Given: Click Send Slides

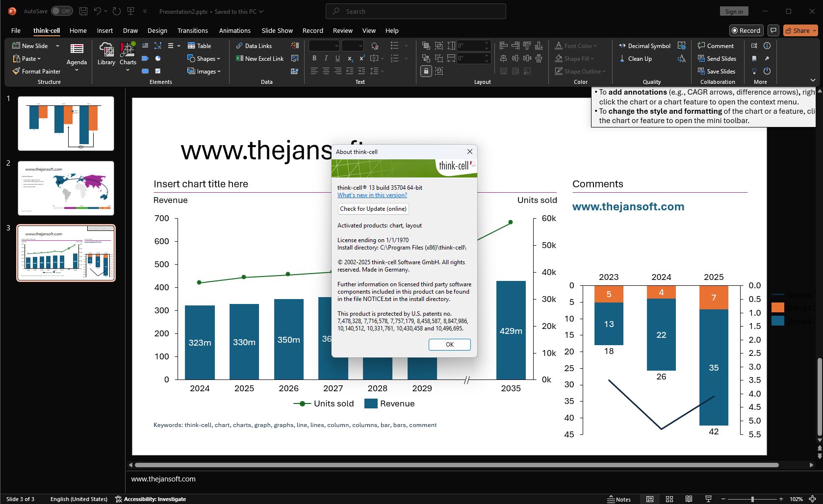Looking at the screenshot, I should pos(717,58).
